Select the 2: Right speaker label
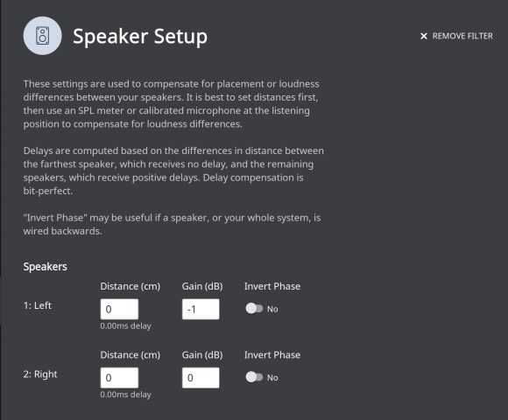The height and width of the screenshot is (420, 508). tap(40, 374)
